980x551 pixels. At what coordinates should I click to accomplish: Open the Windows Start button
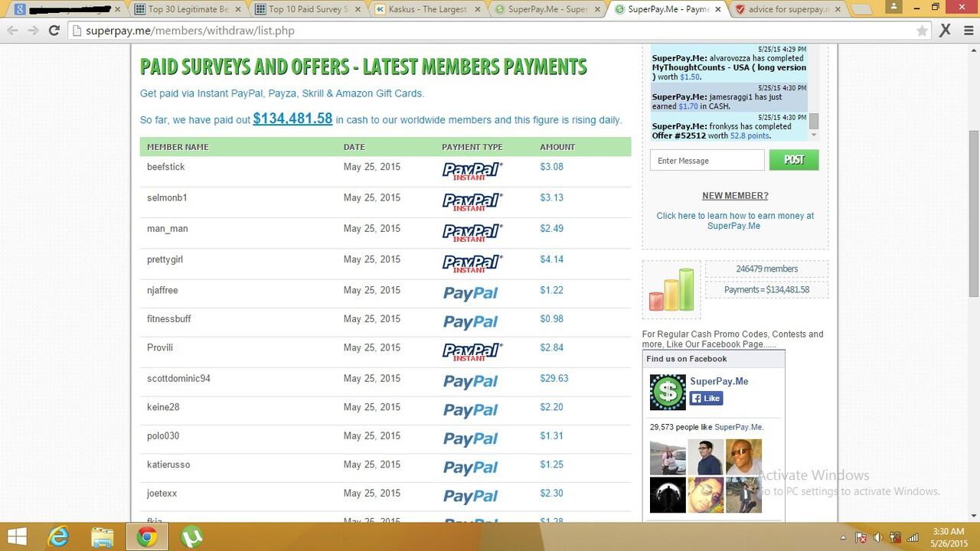click(x=17, y=536)
